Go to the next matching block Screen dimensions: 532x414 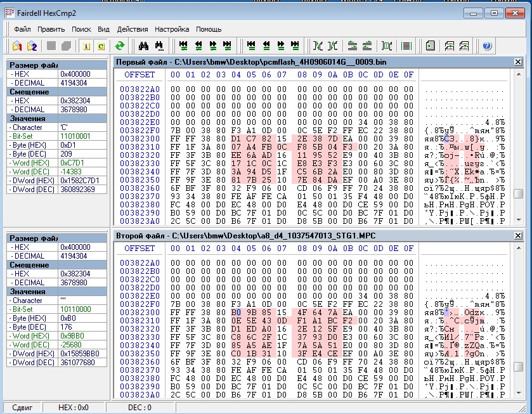point(280,46)
